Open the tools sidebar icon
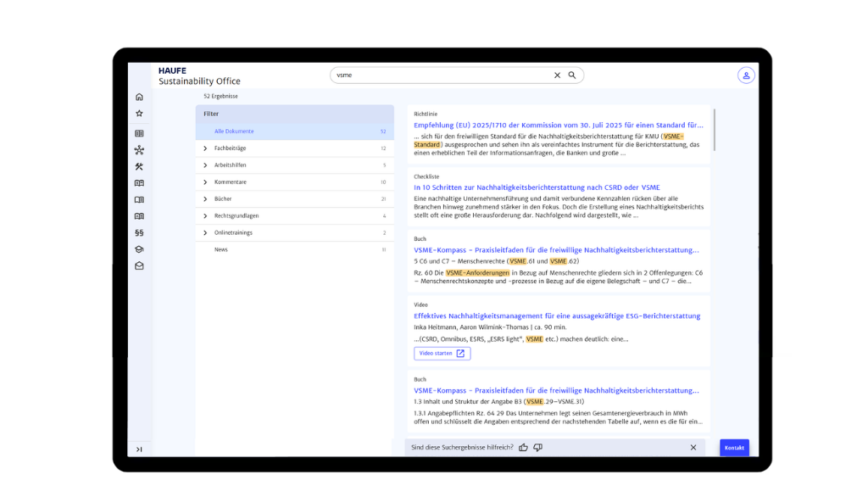The height and width of the screenshot is (497, 868). [139, 166]
